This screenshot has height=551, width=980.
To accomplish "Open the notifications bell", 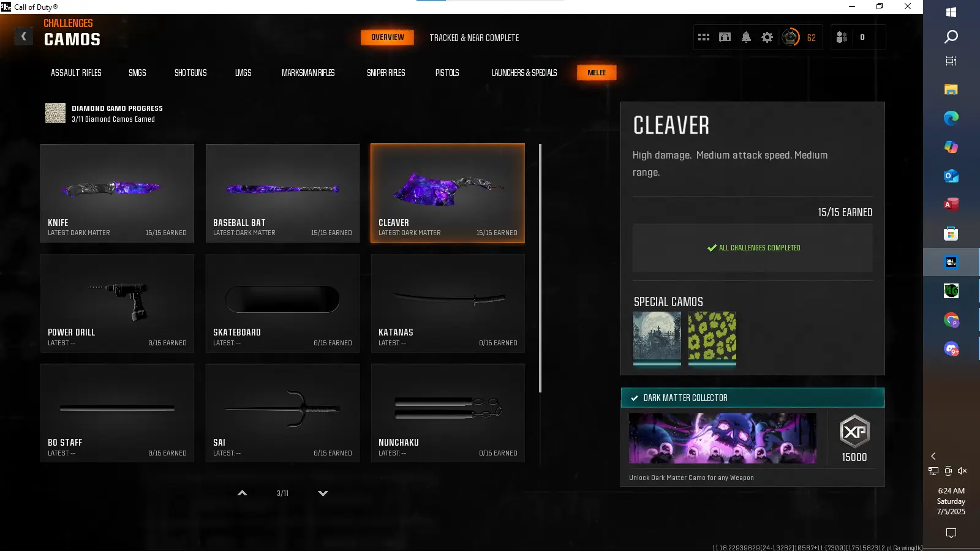I will (746, 37).
